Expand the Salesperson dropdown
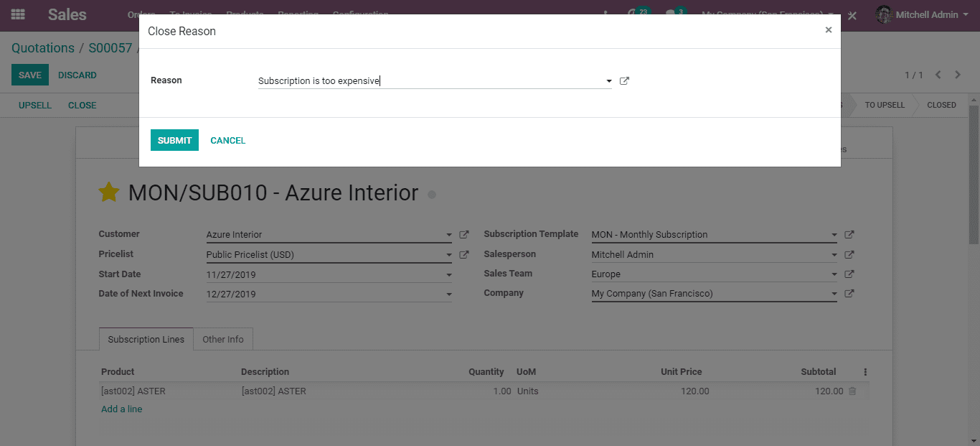 pyautogui.click(x=834, y=255)
